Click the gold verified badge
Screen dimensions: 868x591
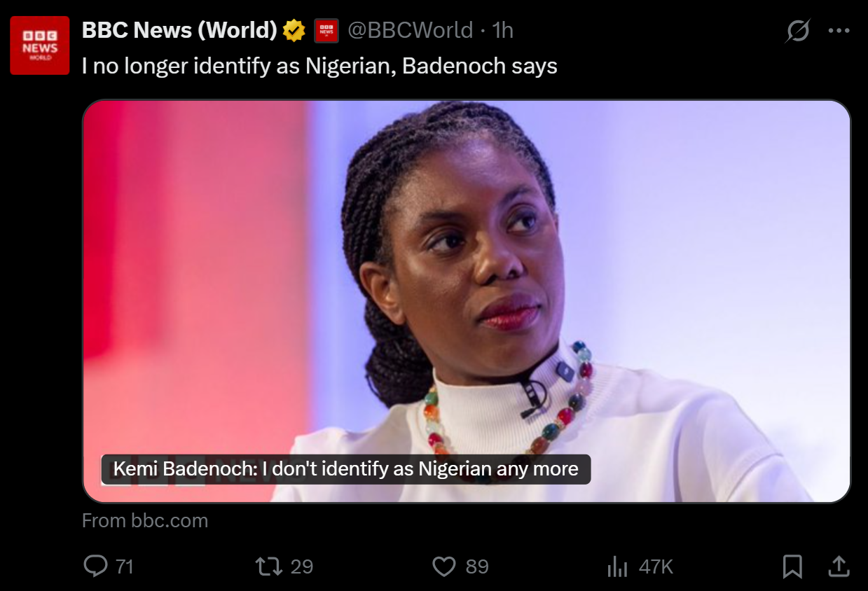294,30
